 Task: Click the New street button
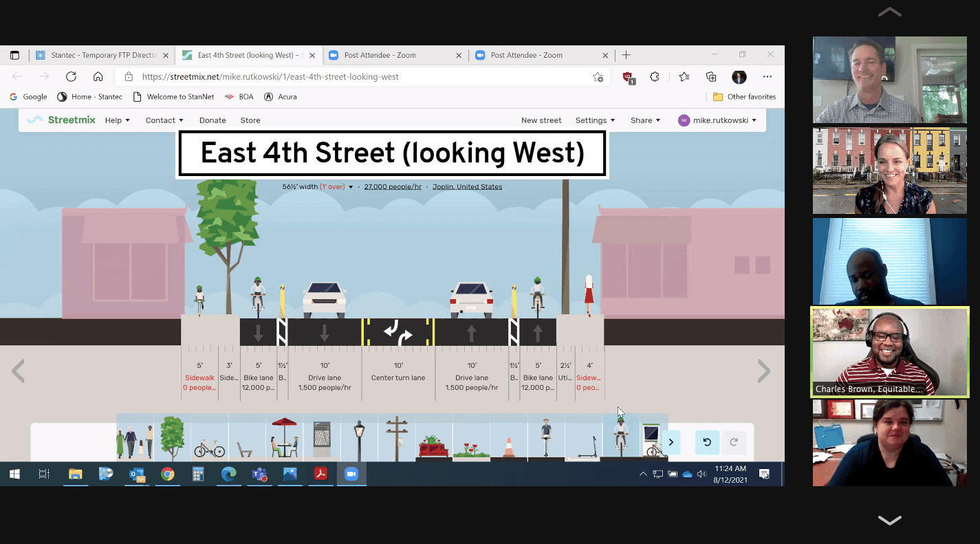[541, 120]
